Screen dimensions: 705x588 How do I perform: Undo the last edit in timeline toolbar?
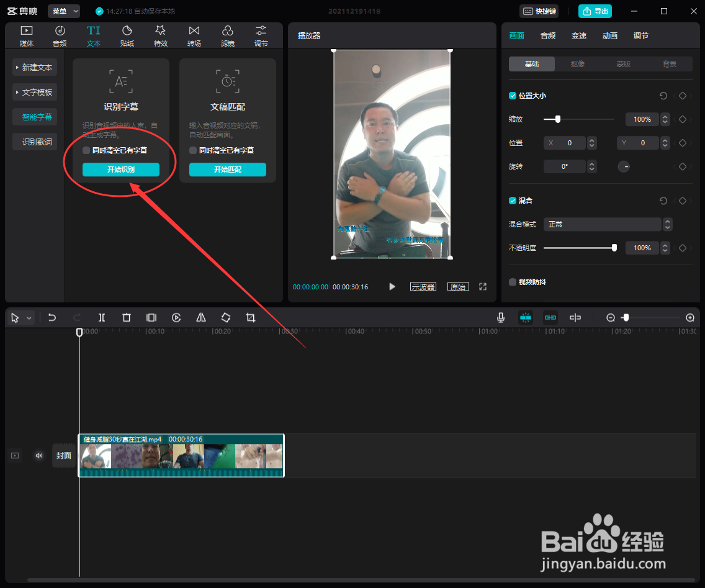[52, 318]
